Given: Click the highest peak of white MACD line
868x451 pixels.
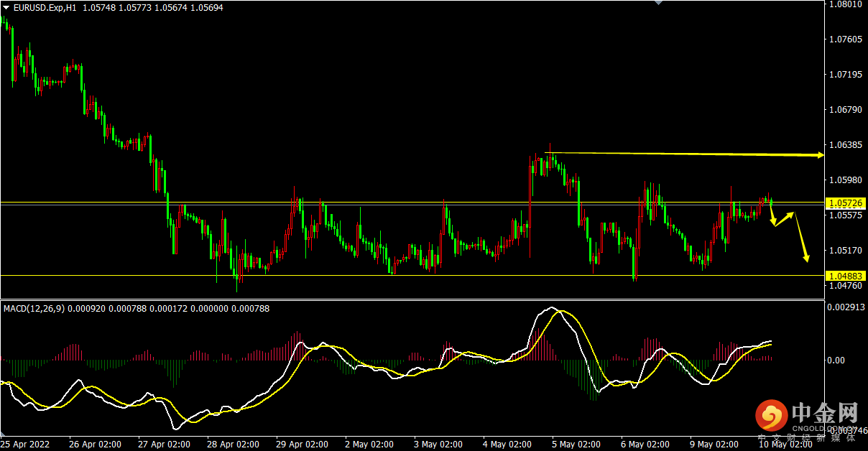Looking at the screenshot, I should (x=552, y=308).
